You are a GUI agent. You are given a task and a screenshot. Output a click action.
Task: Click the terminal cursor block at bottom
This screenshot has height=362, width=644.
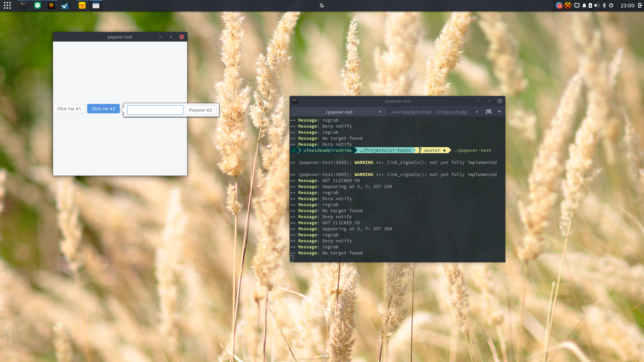pyautogui.click(x=291, y=259)
